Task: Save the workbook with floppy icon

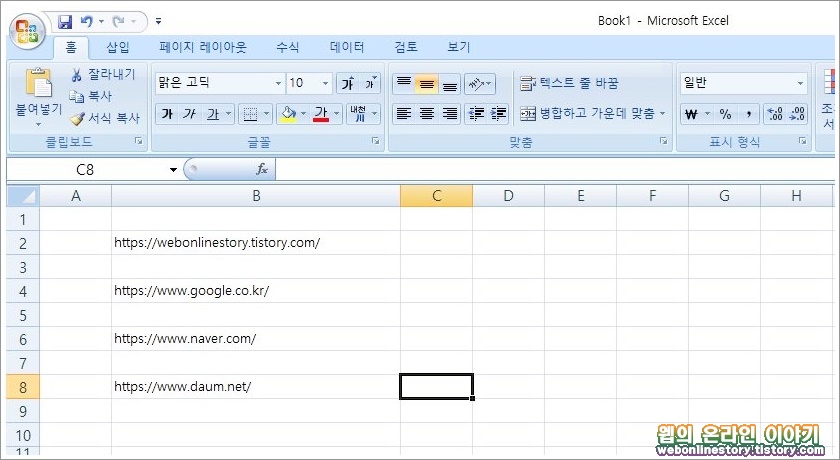Action: pyautogui.click(x=65, y=22)
